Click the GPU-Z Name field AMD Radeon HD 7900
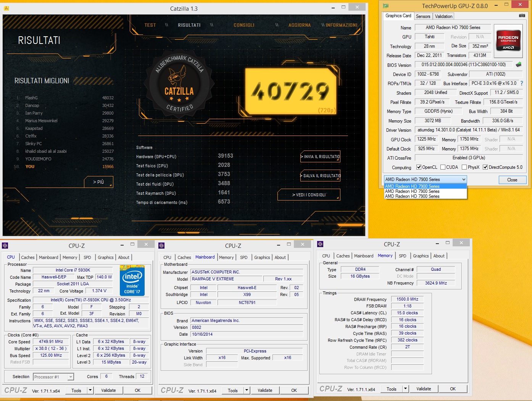The image size is (532, 401). point(453,27)
